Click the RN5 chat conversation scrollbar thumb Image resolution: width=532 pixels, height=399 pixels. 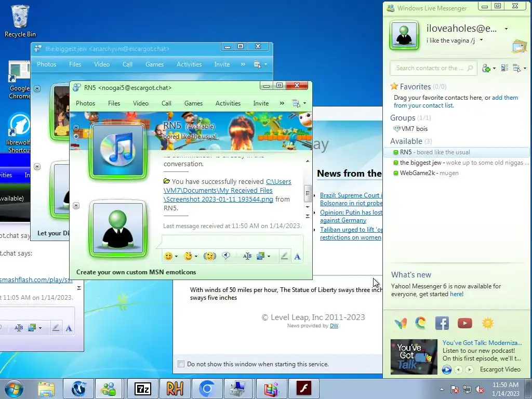coord(308,193)
